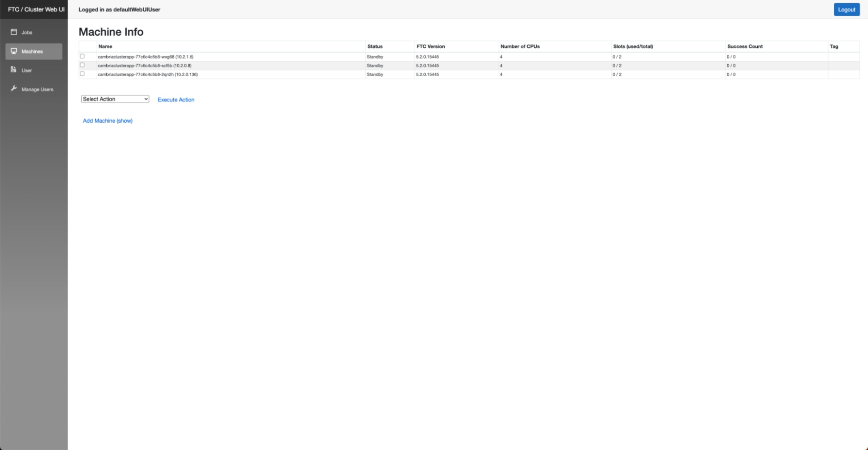Image resolution: width=868 pixels, height=450 pixels.
Task: Click the Machines monitor icon
Action: (14, 51)
